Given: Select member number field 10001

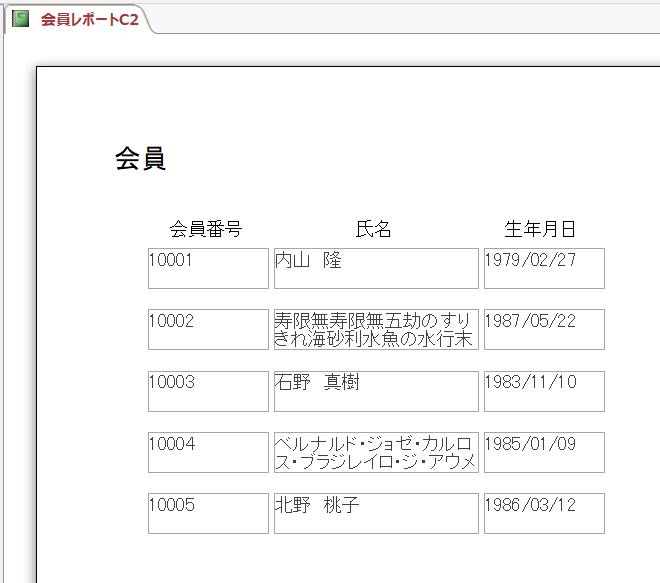Looking at the screenshot, I should (208, 269).
